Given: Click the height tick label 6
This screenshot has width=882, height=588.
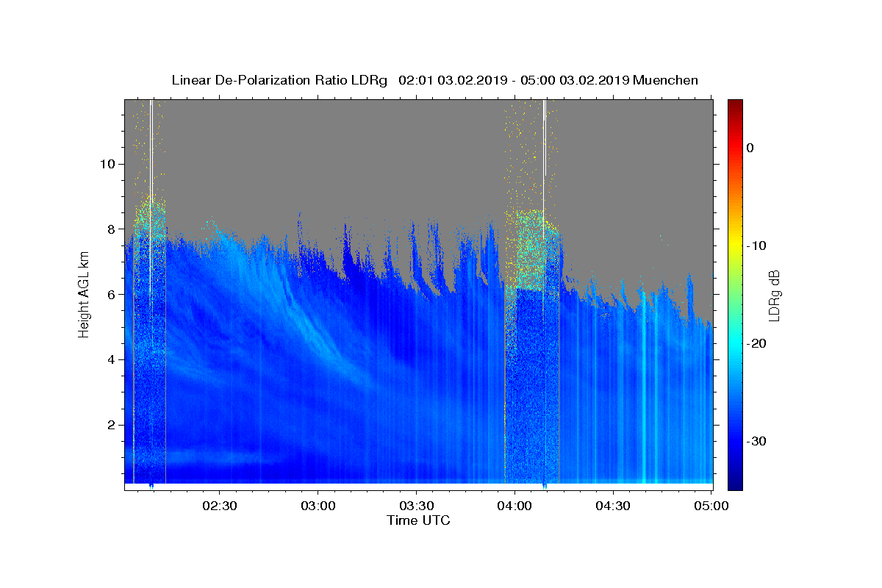Looking at the screenshot, I should (x=112, y=294).
